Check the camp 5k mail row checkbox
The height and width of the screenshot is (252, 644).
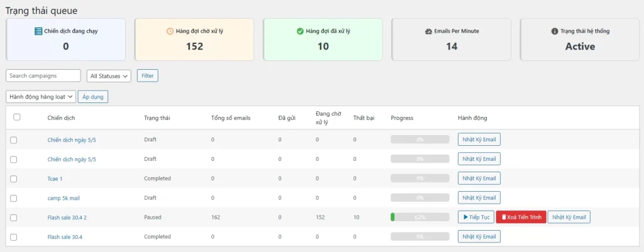click(14, 198)
